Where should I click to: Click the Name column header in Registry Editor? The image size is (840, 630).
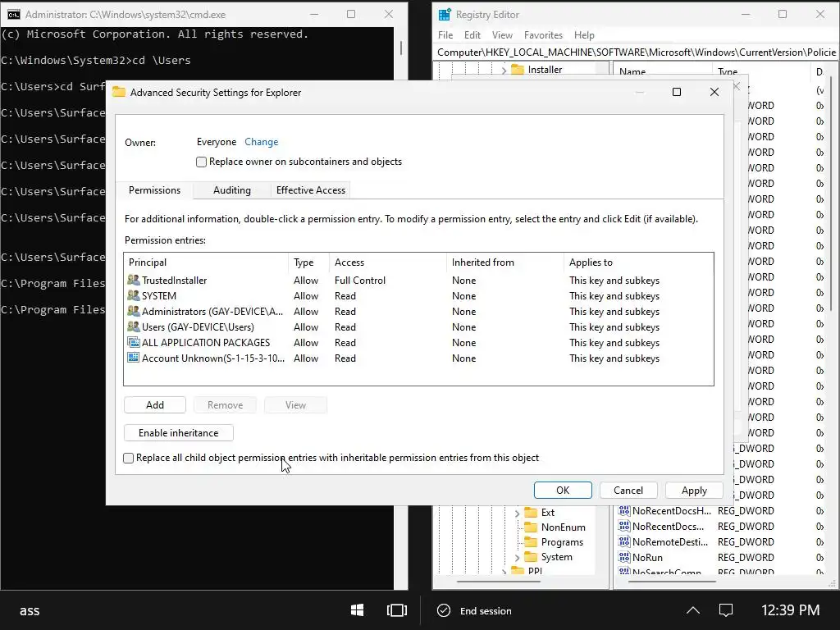pos(662,71)
